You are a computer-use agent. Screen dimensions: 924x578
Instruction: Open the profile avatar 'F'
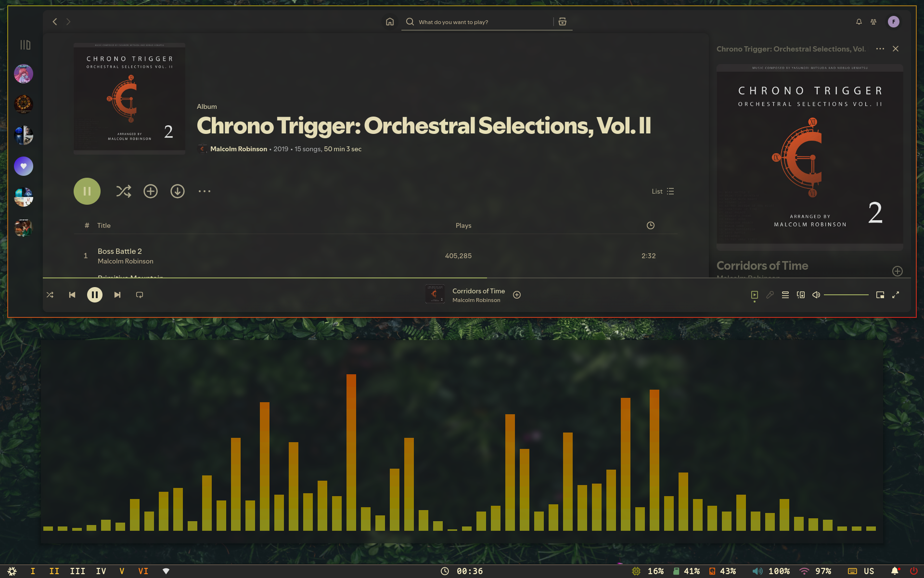894,22
